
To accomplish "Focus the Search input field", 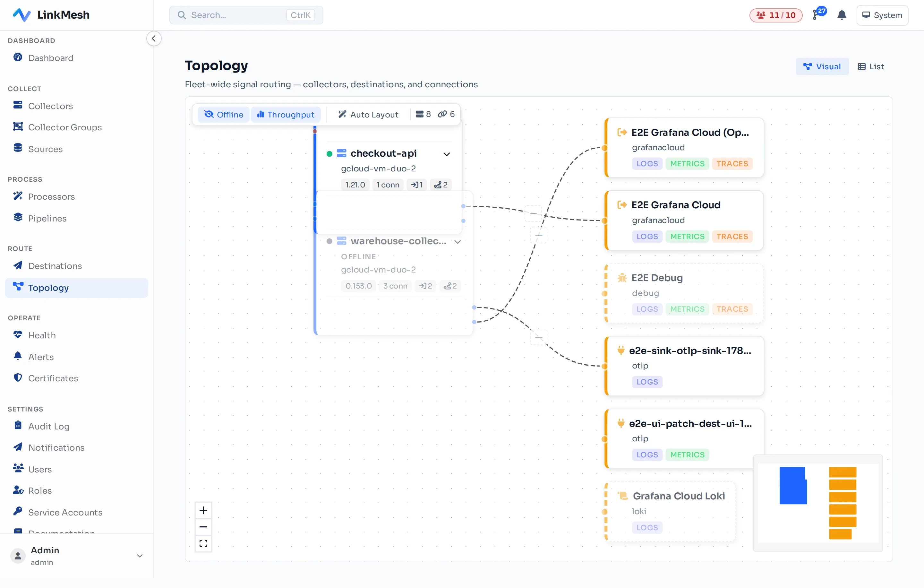I will 246,15.
